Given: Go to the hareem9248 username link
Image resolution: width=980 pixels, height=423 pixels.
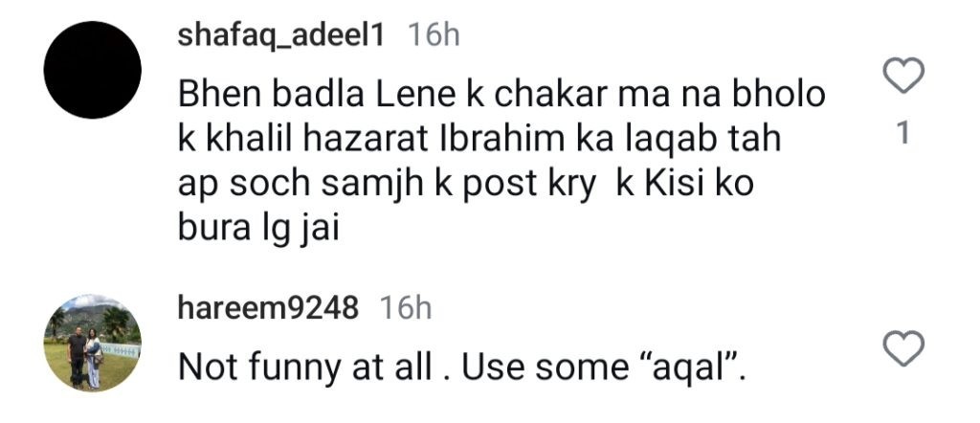Looking at the screenshot, I should (269, 308).
